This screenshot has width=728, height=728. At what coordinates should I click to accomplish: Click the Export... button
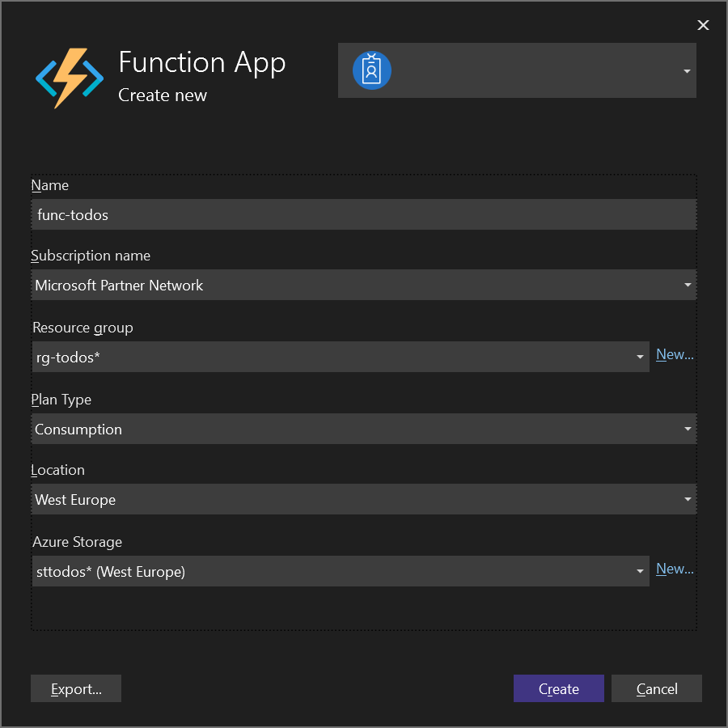(75, 688)
